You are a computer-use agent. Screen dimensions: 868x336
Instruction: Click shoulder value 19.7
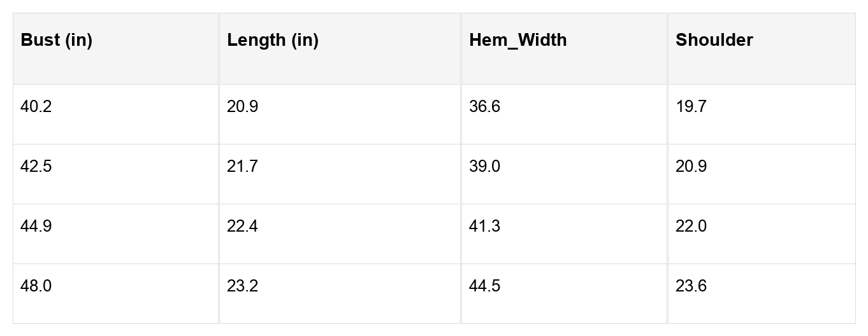coord(691,107)
